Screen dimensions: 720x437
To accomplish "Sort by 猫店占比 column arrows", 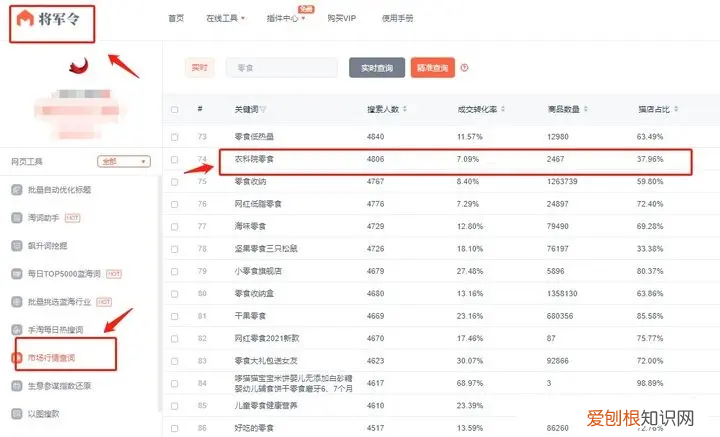I will [676, 109].
